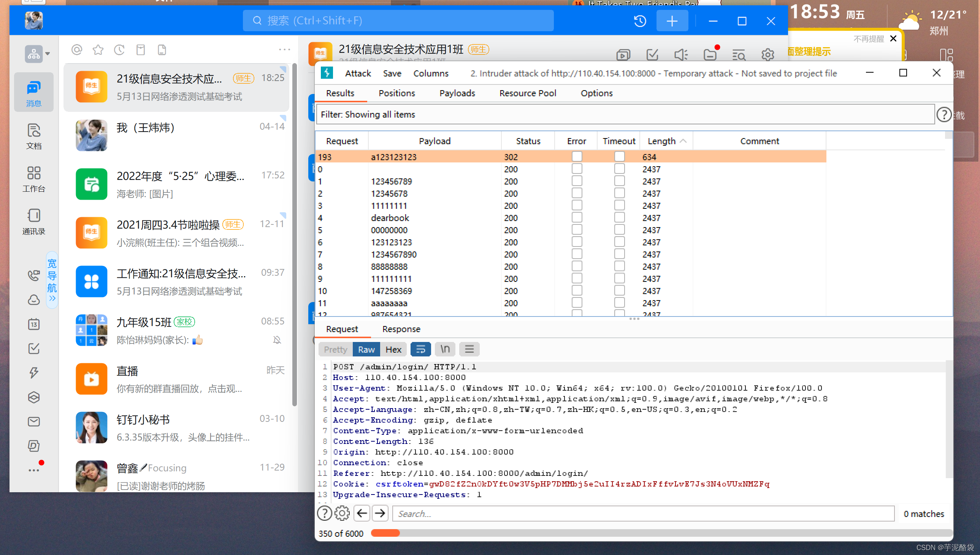
Task: Sort results by Length column header
Action: tap(666, 141)
